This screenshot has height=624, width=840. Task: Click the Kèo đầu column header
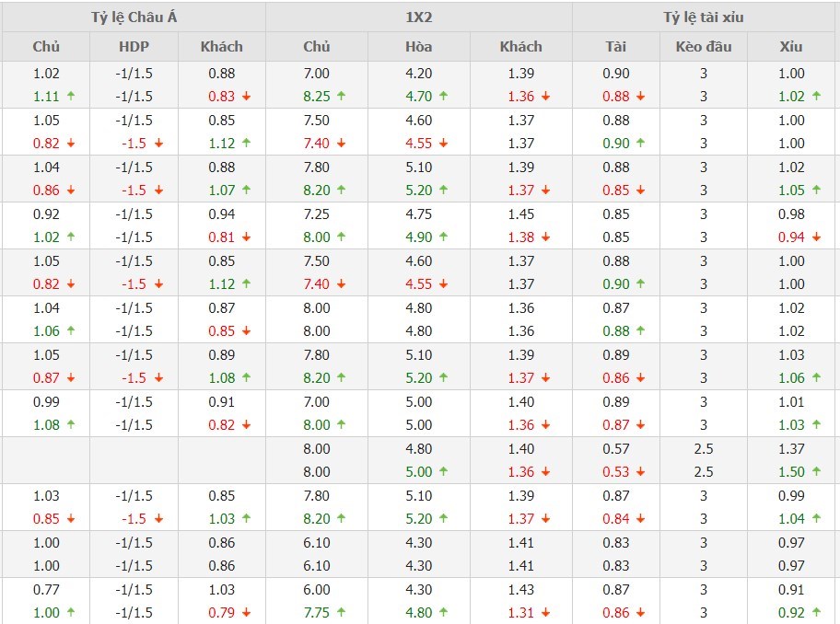704,47
